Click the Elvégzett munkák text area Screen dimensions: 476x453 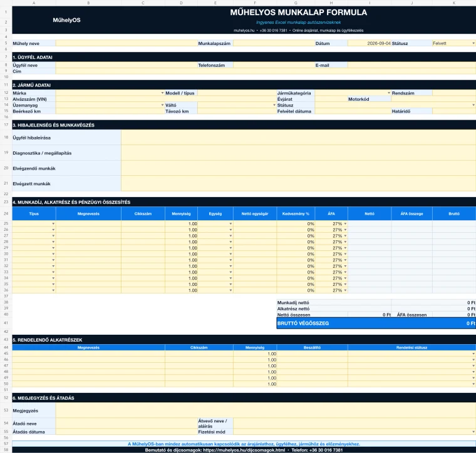[298, 184]
